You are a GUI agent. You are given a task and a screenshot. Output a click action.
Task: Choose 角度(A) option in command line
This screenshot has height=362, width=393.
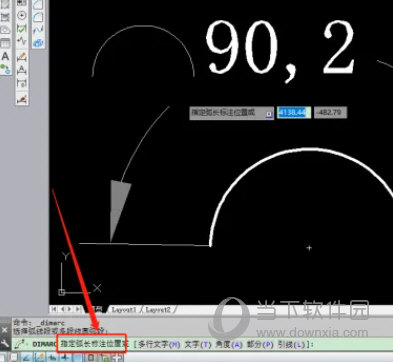tap(229, 344)
